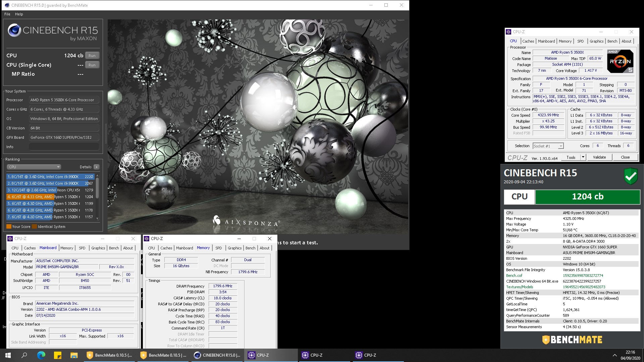Open Bench tab in right CPU-Z window
This screenshot has height=362, width=644.
pyautogui.click(x=612, y=41)
